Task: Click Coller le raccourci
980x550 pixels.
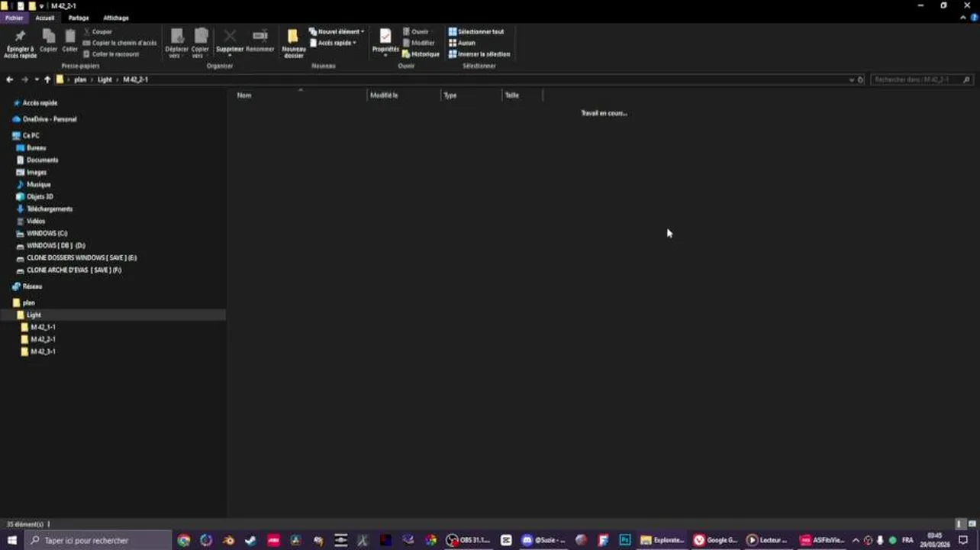Action: 111,54
